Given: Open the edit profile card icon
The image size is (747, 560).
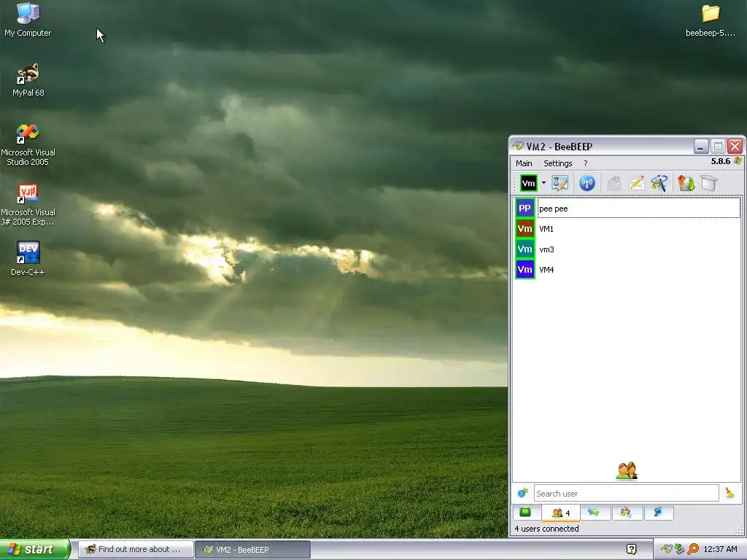Looking at the screenshot, I should point(560,183).
